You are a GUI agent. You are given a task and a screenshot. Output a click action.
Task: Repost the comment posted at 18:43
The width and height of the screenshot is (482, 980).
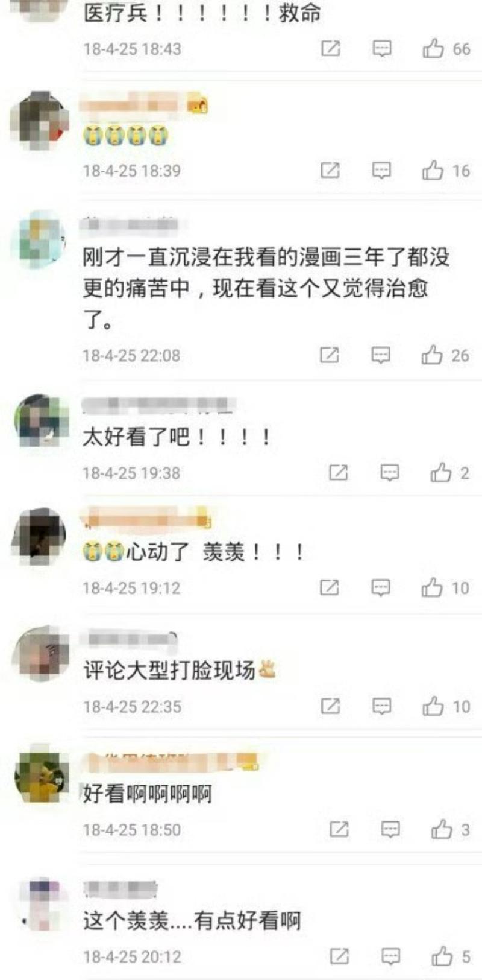click(x=330, y=48)
